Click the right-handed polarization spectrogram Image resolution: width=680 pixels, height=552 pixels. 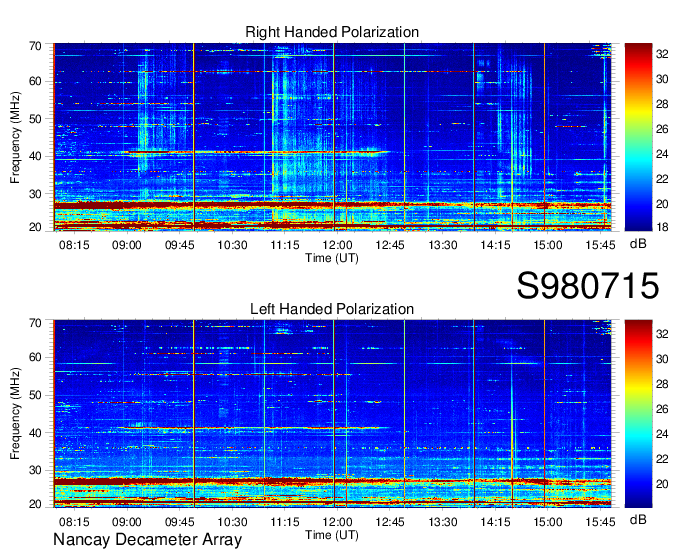point(332,137)
